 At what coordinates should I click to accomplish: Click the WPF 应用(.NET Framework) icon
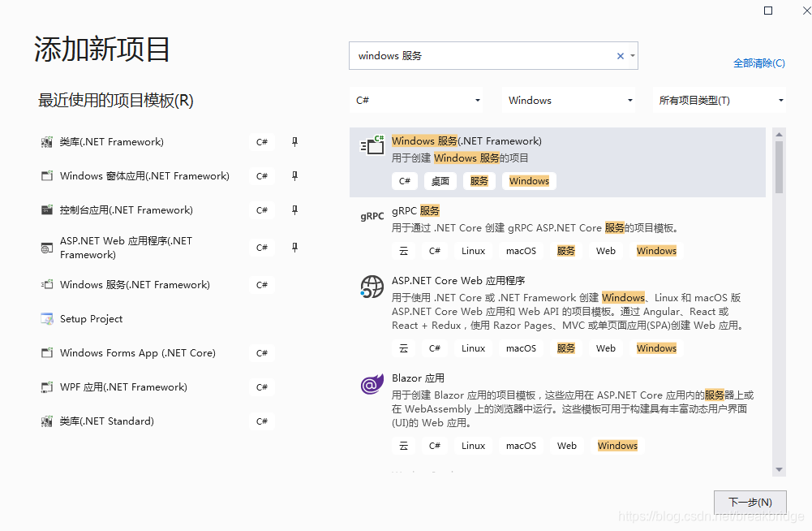point(46,387)
